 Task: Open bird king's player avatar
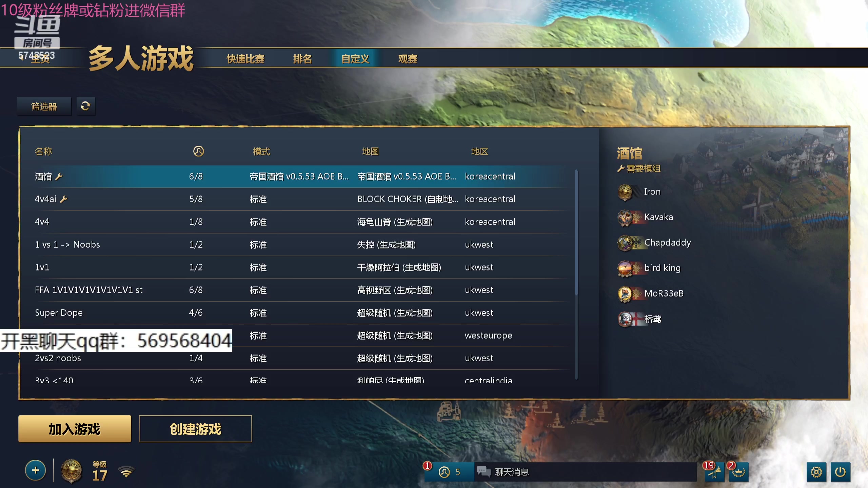pos(625,268)
